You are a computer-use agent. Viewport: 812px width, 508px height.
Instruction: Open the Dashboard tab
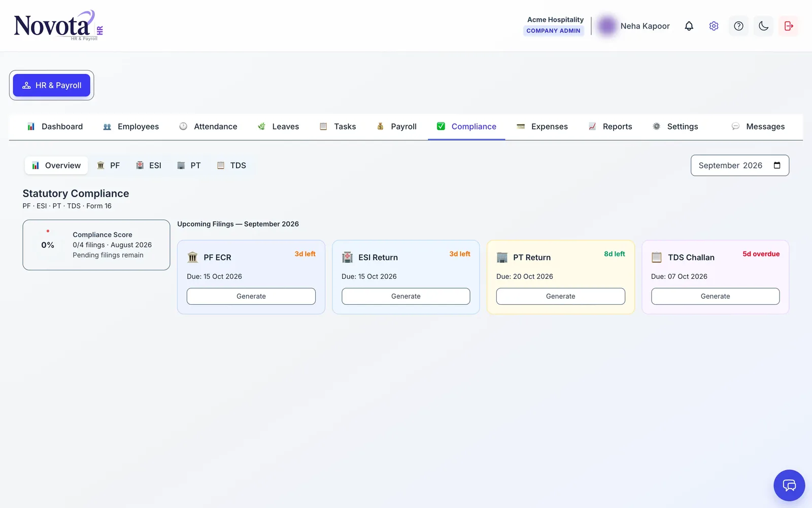(55, 126)
